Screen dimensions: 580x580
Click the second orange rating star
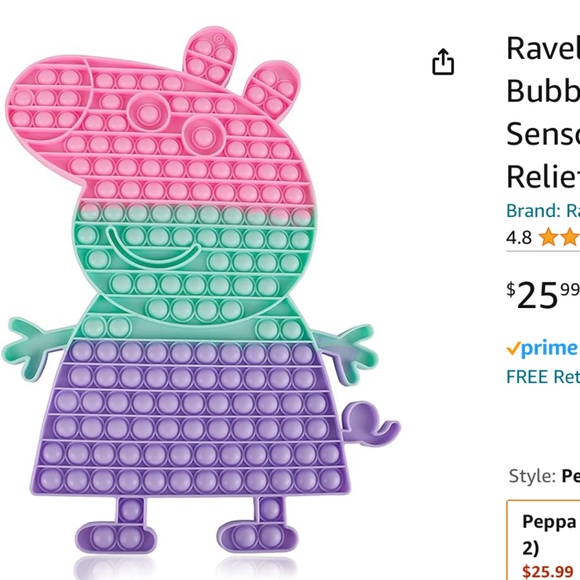click(571, 237)
